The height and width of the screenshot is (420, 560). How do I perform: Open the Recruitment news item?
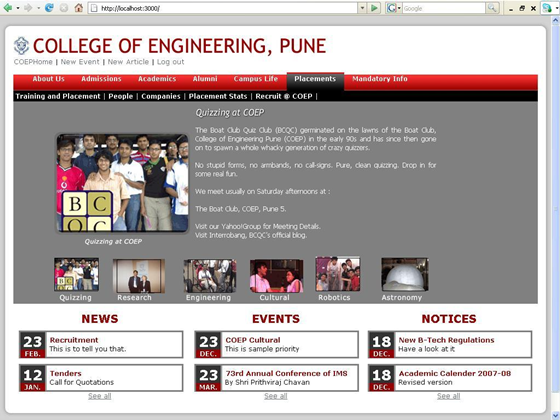pyautogui.click(x=74, y=340)
